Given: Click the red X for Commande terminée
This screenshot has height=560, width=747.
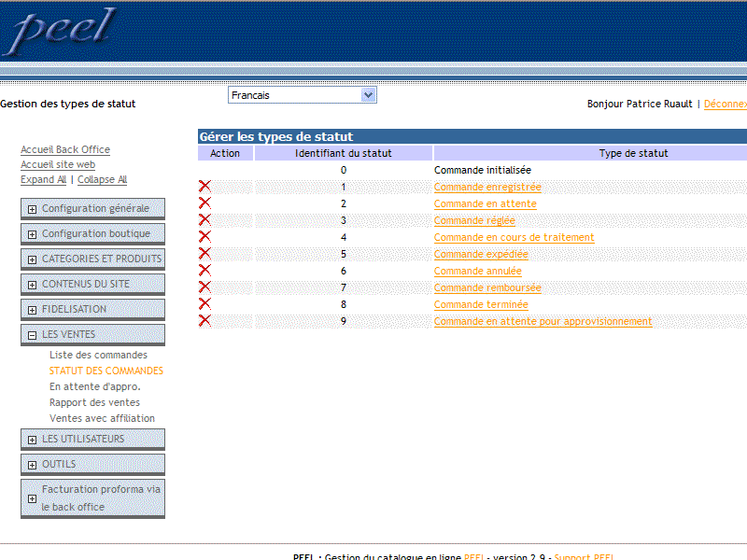Looking at the screenshot, I should pos(204,304).
